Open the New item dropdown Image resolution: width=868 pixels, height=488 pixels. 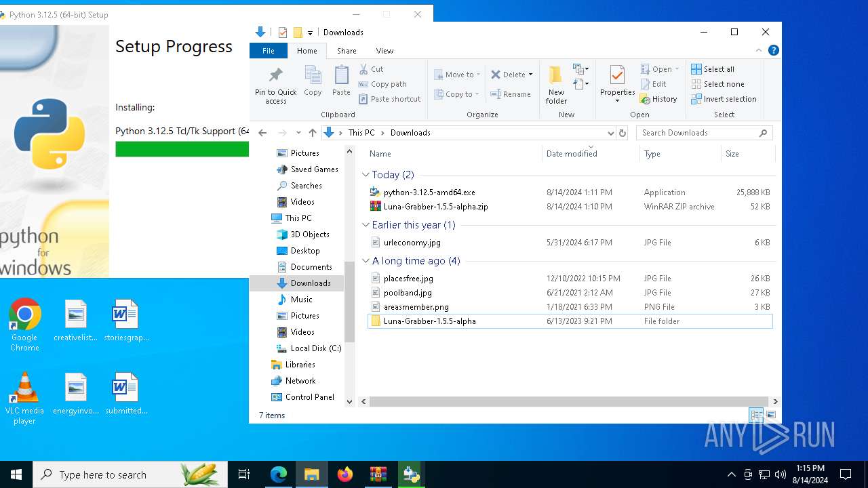(x=581, y=69)
